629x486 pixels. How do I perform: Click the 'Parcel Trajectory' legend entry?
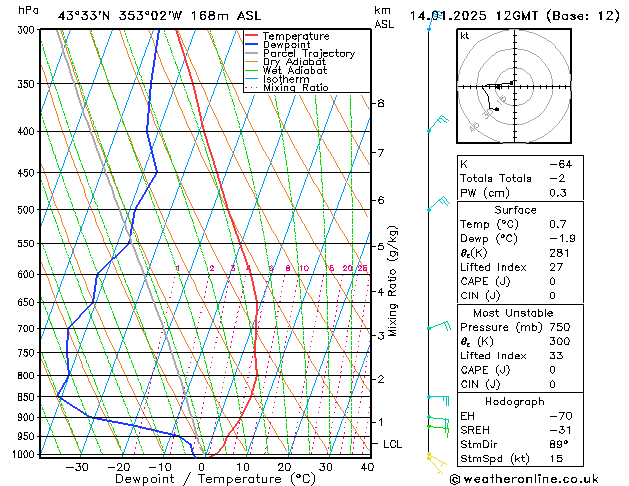pos(300,53)
